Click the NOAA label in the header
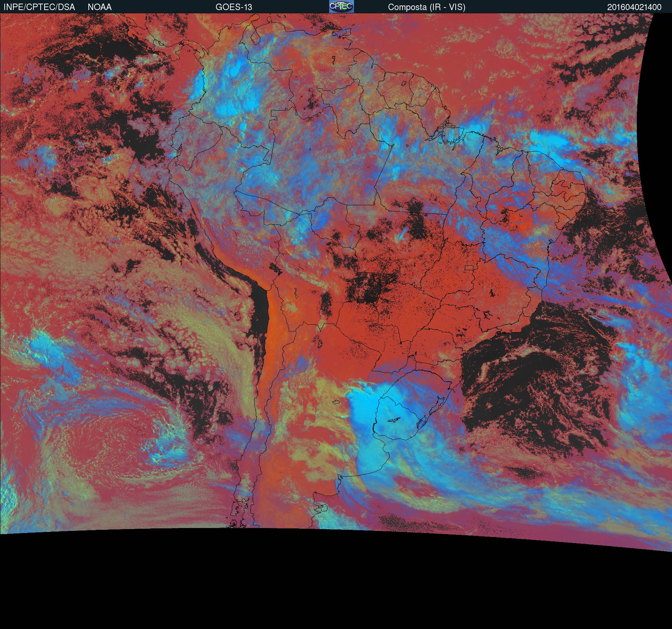Image resolution: width=672 pixels, height=629 pixels. coord(100,7)
